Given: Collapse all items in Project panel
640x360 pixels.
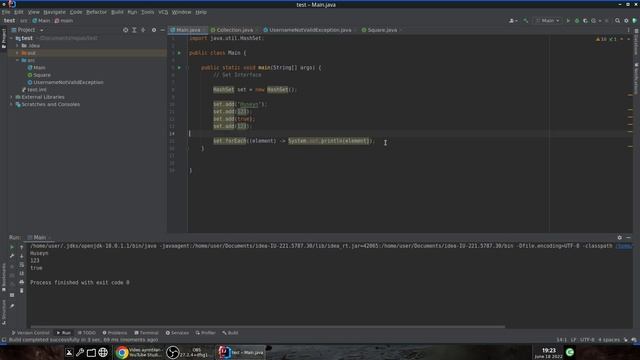Looking at the screenshot, I should [x=143, y=30].
